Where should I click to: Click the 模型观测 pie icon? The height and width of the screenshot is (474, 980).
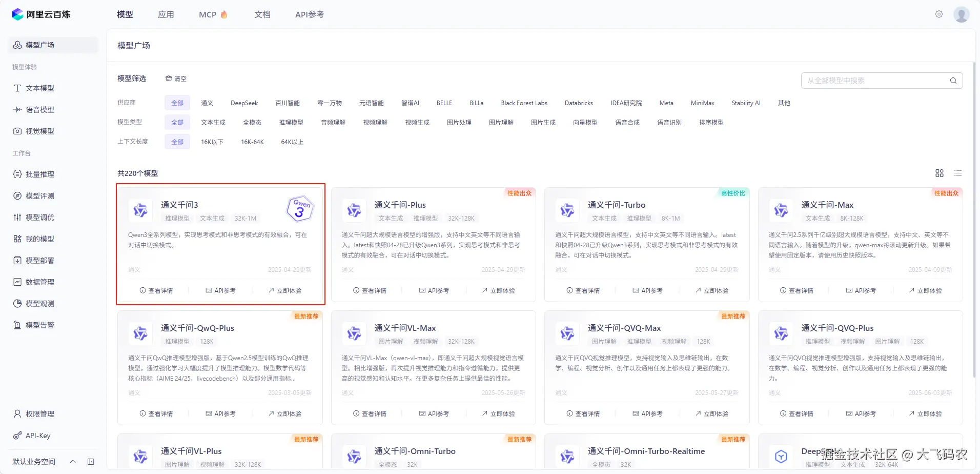tap(17, 304)
